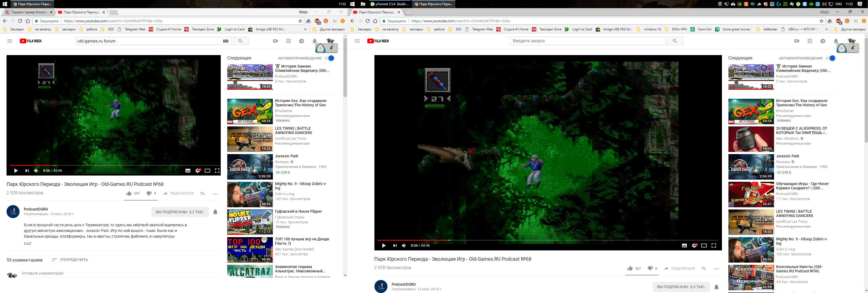Click YouTube apps grid icon in right window
The width and height of the screenshot is (868, 293).
(x=810, y=41)
